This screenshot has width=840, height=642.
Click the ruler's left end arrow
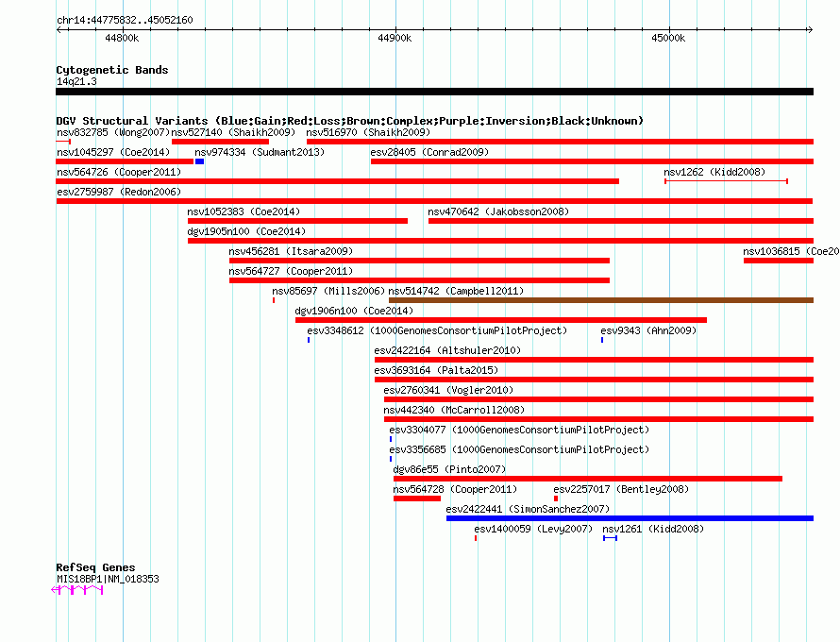click(x=59, y=29)
